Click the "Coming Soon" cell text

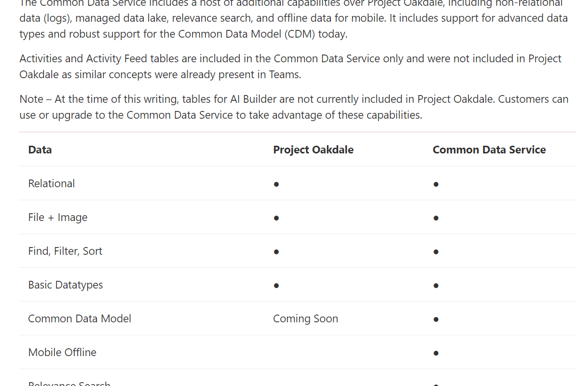pos(305,318)
